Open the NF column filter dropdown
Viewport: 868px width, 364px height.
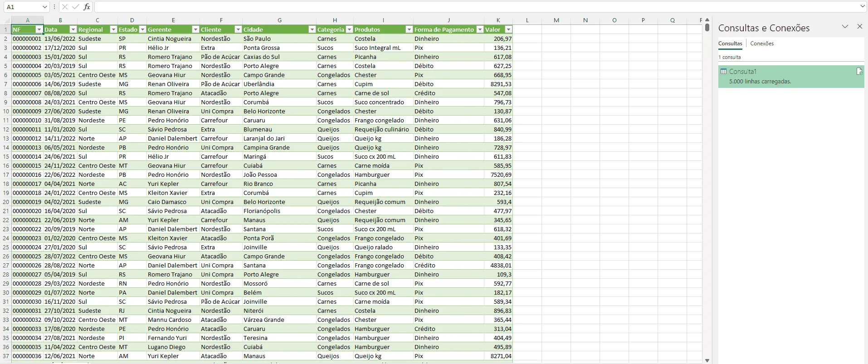(39, 29)
